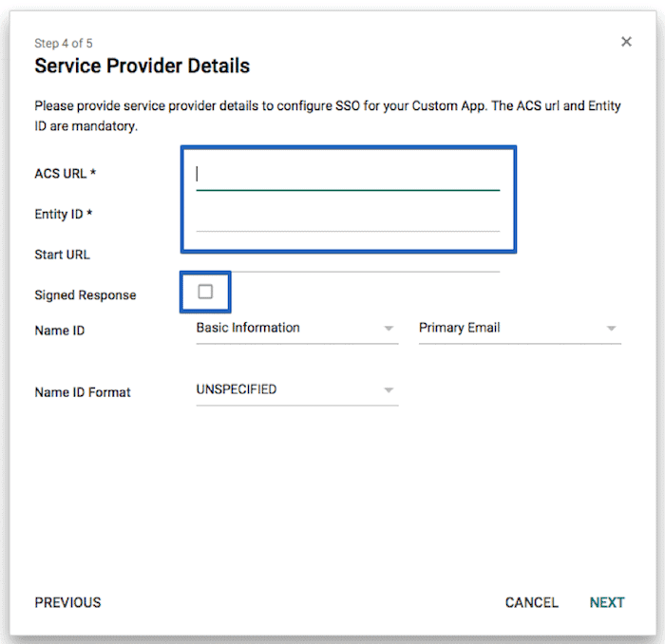Image resolution: width=665 pixels, height=644 pixels.
Task: Close the Service Provider Details dialog
Action: tap(626, 42)
